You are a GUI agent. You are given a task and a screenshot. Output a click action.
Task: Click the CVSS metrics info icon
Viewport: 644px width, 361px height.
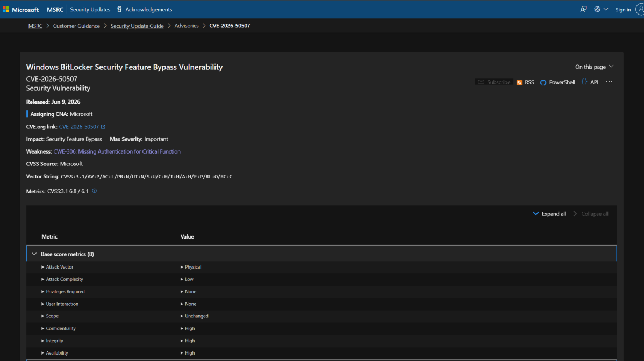pos(95,191)
